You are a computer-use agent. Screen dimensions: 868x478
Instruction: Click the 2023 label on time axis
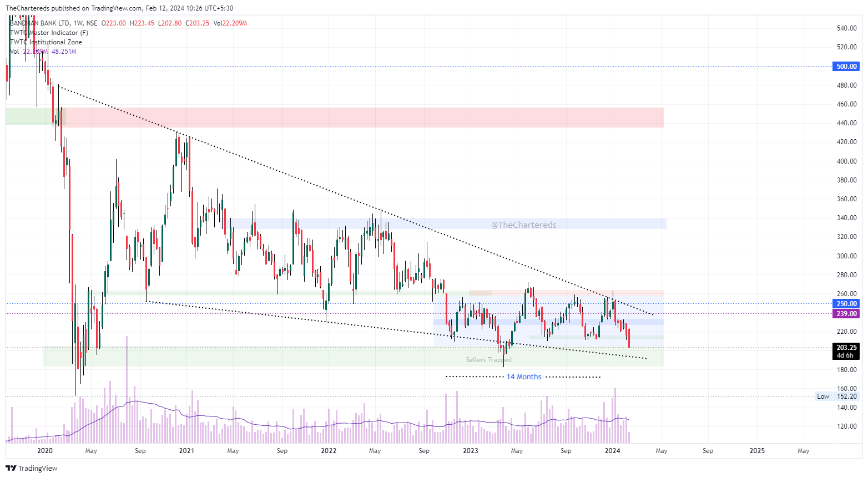pyautogui.click(x=470, y=451)
